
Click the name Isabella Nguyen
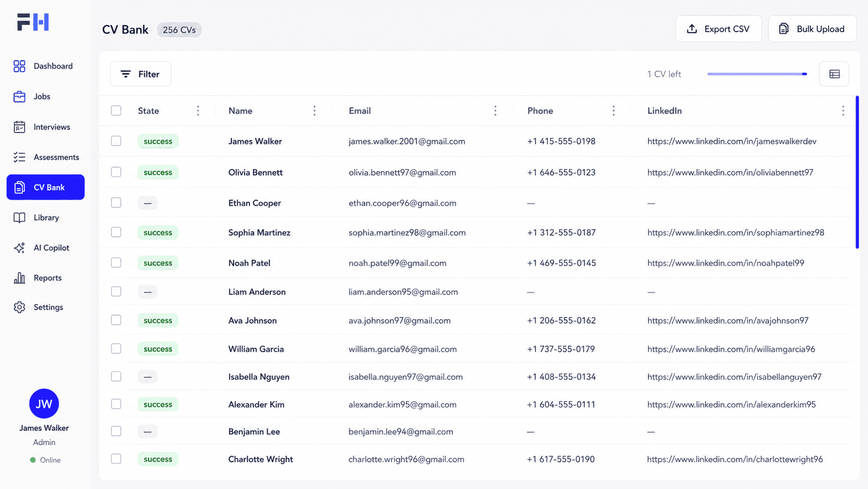pyautogui.click(x=259, y=377)
